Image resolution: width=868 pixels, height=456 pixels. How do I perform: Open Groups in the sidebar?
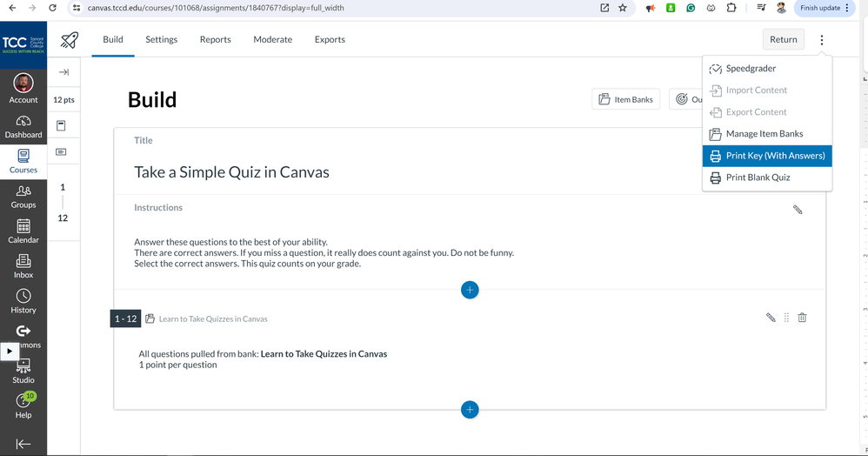click(x=23, y=197)
